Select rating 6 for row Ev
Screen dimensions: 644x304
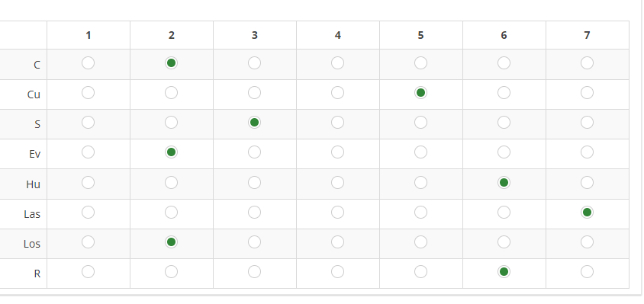pos(504,152)
